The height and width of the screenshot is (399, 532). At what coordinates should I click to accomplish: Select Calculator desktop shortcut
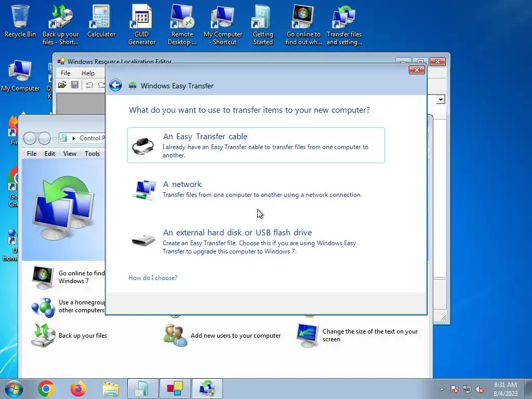[101, 21]
